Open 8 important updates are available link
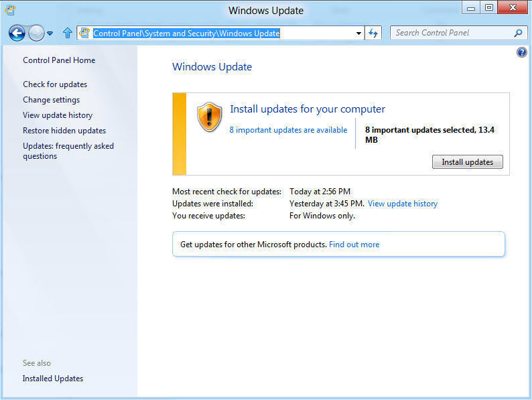The height and width of the screenshot is (400, 532). click(288, 130)
